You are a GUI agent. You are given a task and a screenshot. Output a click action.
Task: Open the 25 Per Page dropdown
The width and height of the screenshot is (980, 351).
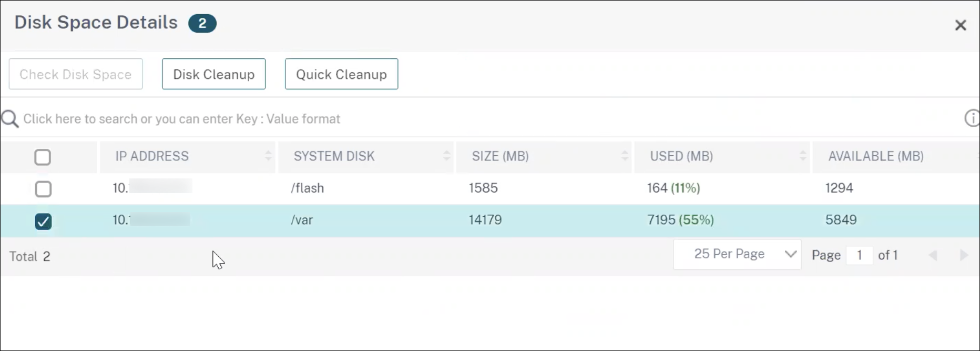point(737,255)
